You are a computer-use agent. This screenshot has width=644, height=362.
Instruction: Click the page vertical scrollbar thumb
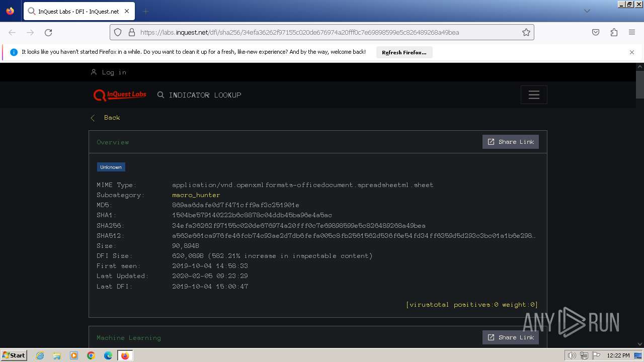tap(639, 84)
